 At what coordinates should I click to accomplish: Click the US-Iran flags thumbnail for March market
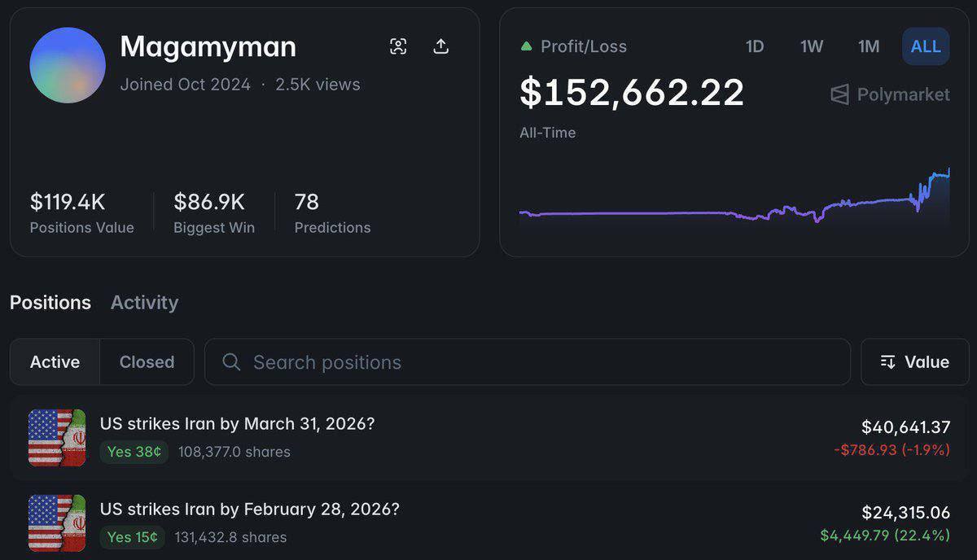click(57, 438)
